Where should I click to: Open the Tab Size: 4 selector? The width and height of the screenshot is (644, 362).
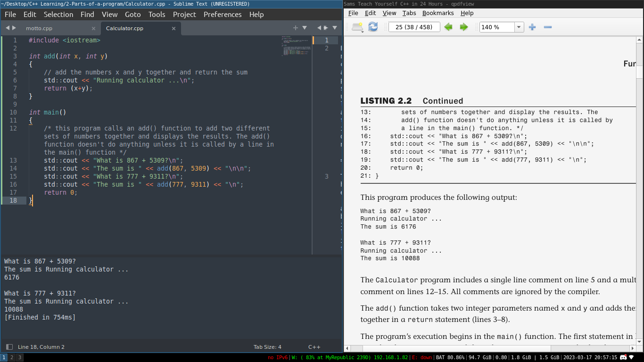tap(267, 347)
